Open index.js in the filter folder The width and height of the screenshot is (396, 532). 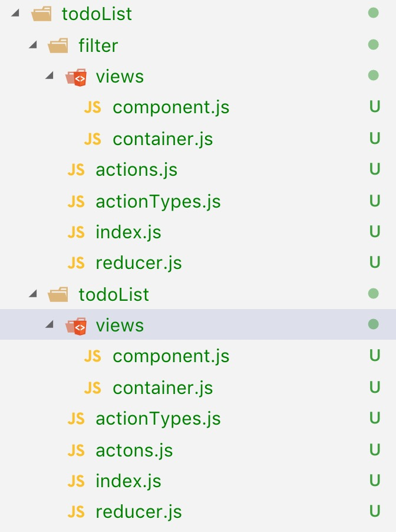tap(128, 232)
